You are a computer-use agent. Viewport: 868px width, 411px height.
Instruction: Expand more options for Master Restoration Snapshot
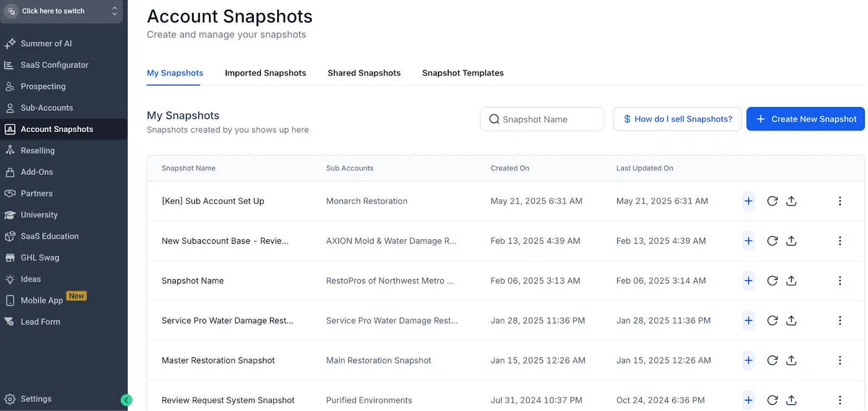tap(839, 361)
